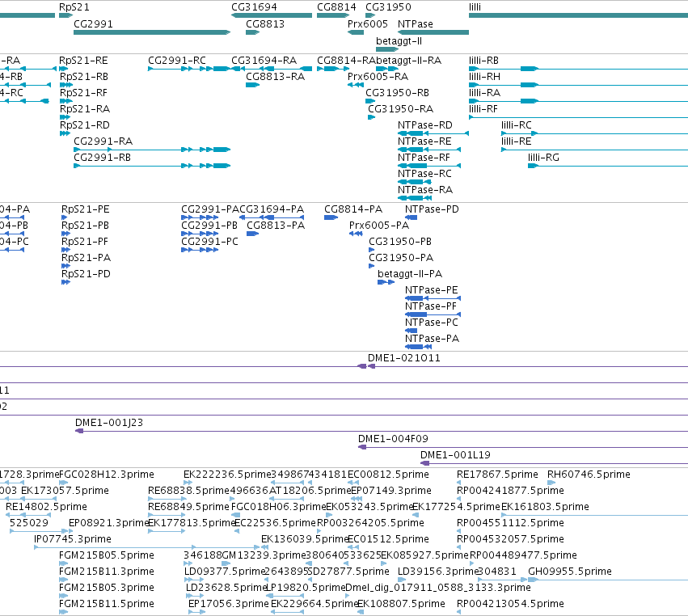Select protein Prx6005-PA
Image resolution: width=688 pixels, height=616 pixels.
pyautogui.click(x=379, y=226)
